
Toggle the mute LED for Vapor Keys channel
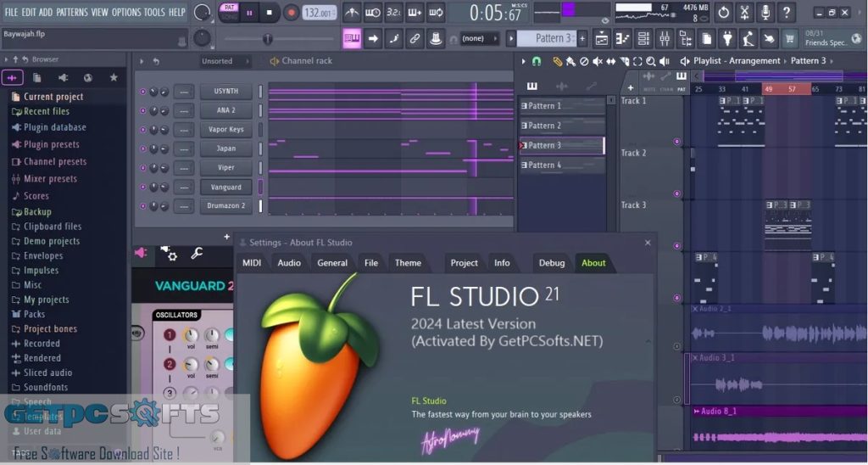pos(142,130)
